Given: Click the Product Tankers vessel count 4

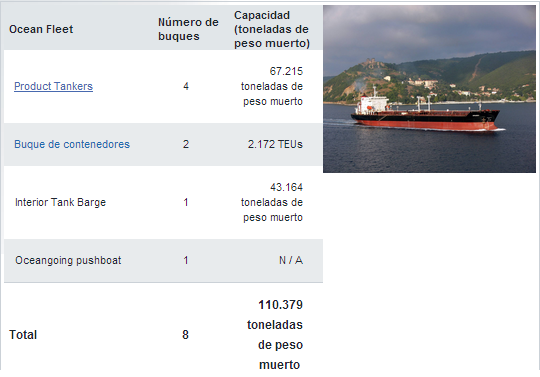Looking at the screenshot, I should pos(186,86).
